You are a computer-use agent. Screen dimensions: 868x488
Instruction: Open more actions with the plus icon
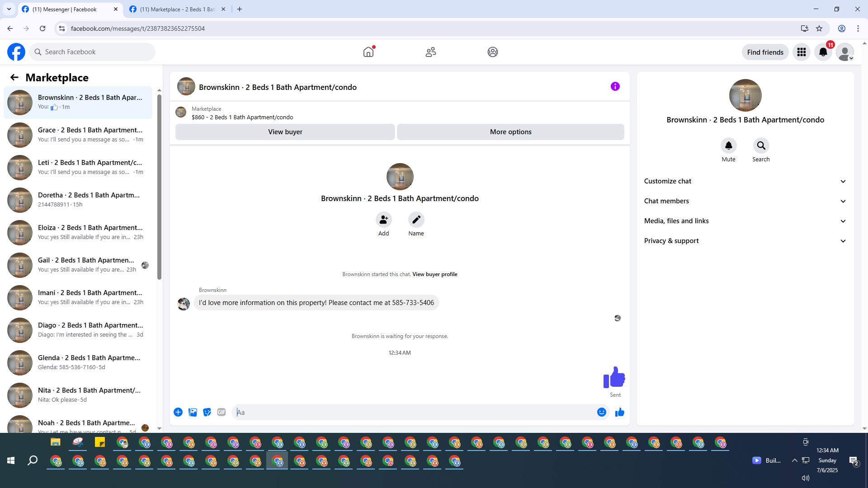coord(178,412)
